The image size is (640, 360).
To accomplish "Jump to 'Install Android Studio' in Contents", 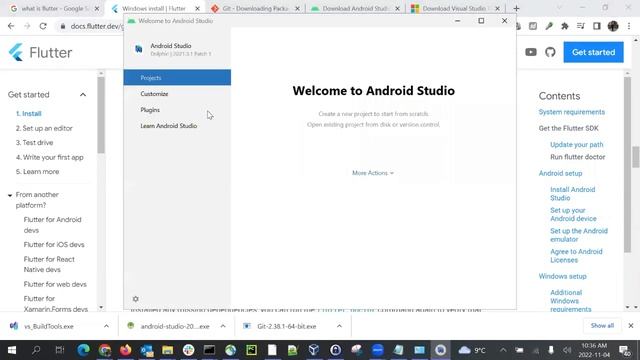I will [573, 193].
